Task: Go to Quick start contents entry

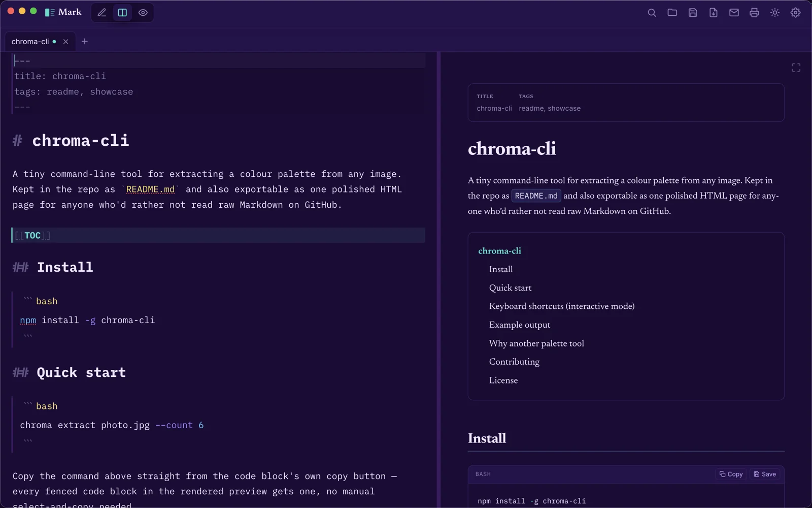Action: coord(510,288)
